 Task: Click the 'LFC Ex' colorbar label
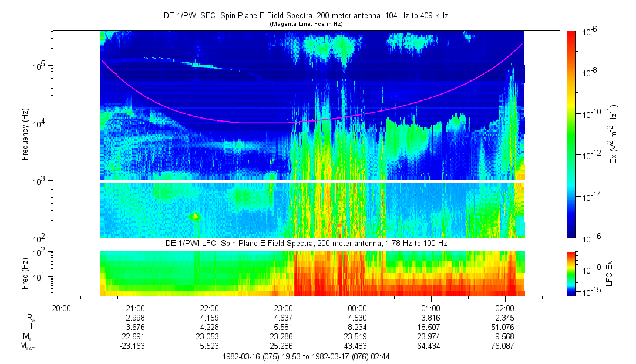610,273
